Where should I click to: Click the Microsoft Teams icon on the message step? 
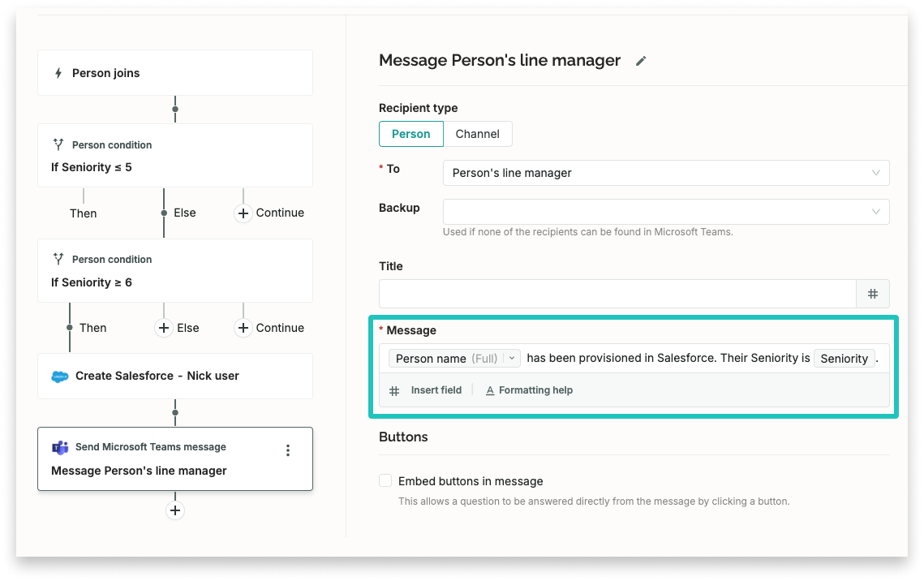59,447
